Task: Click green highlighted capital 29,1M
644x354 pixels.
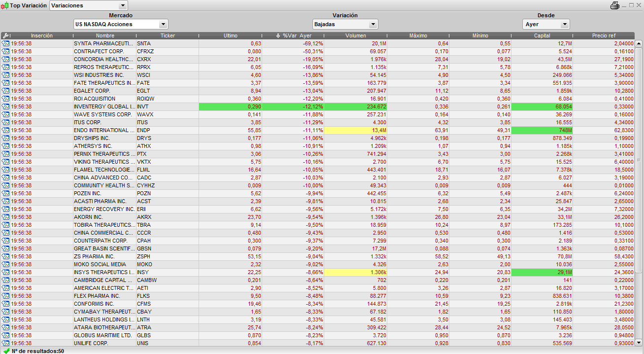Action: click(x=542, y=272)
